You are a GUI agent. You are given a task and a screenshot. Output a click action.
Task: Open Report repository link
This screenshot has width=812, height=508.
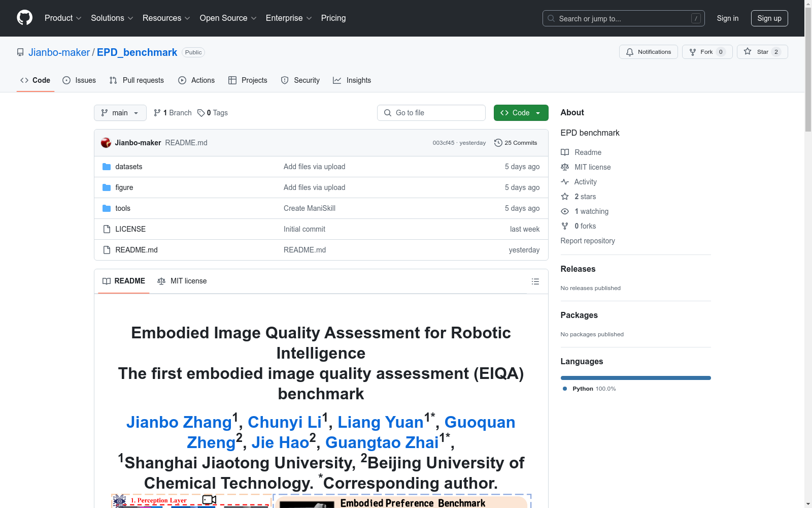click(588, 241)
